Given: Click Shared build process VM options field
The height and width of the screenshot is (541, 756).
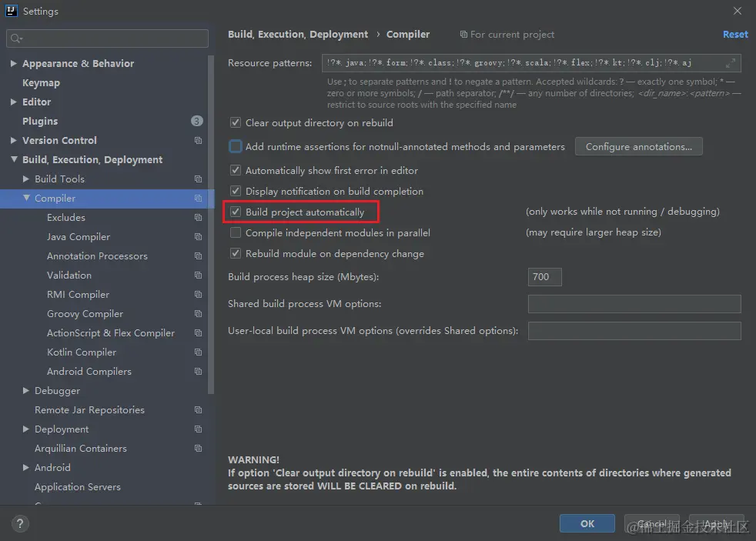Looking at the screenshot, I should [634, 304].
